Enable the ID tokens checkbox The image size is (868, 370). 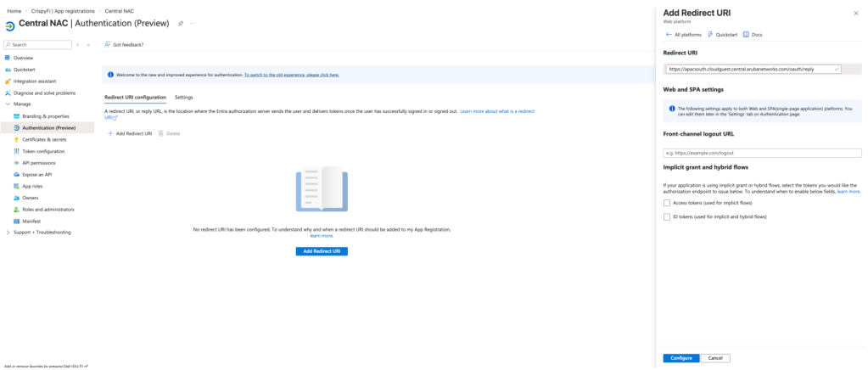pyautogui.click(x=666, y=217)
